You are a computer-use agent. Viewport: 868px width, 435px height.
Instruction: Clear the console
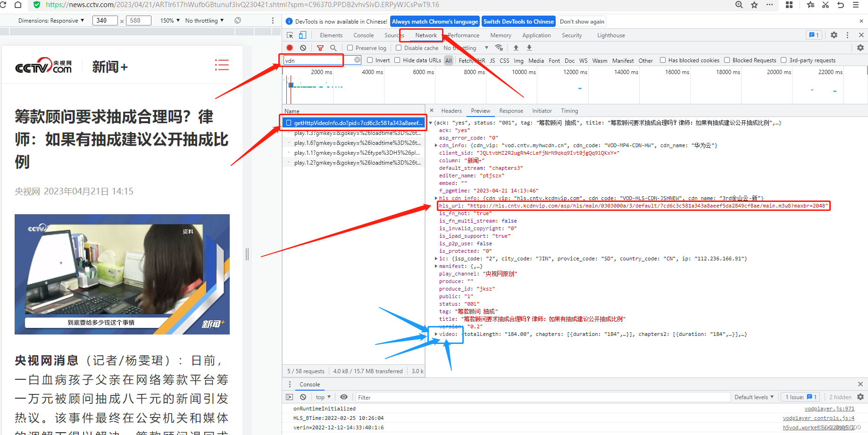point(303,397)
